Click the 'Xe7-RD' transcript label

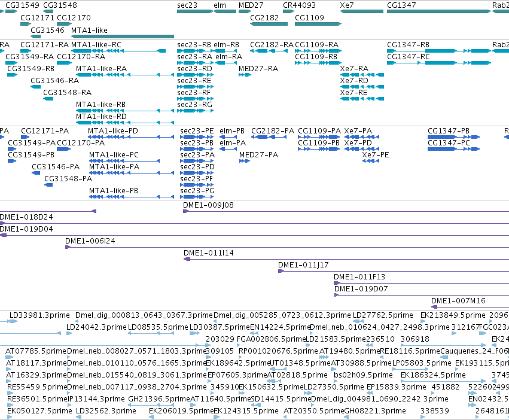354,80
